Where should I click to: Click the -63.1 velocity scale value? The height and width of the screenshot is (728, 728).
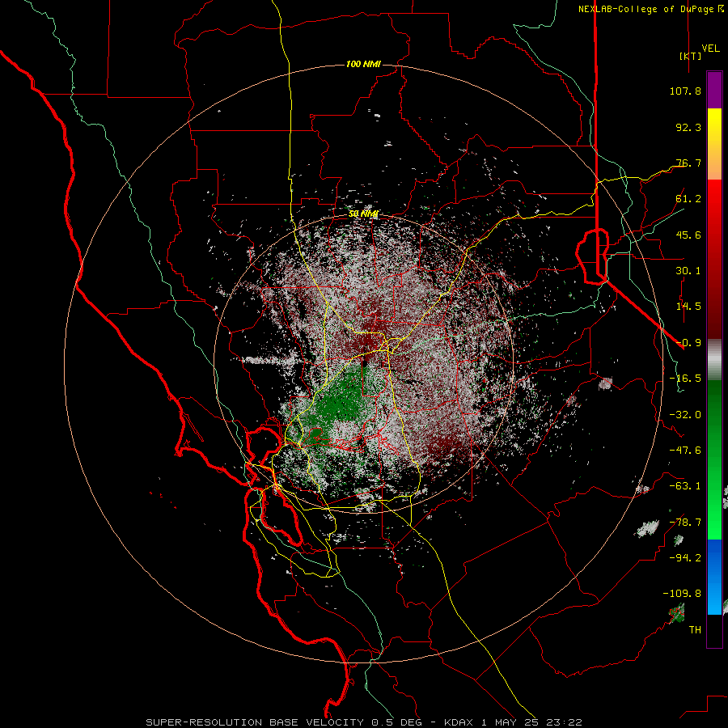coord(685,486)
